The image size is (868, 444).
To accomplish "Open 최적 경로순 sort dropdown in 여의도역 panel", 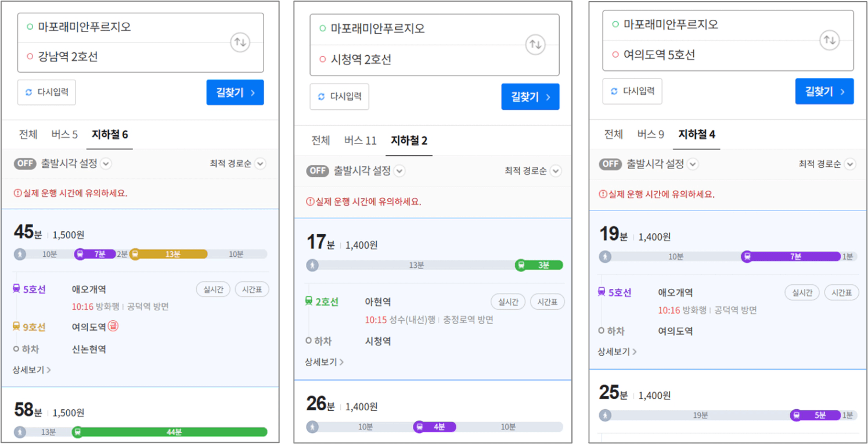I will pos(827,164).
